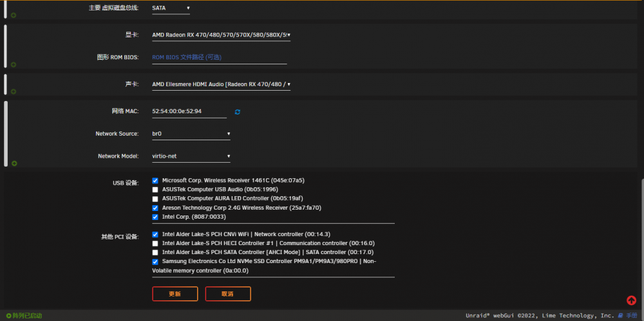Regenerate the network MAC address
This screenshot has width=644, height=321.
(x=238, y=112)
